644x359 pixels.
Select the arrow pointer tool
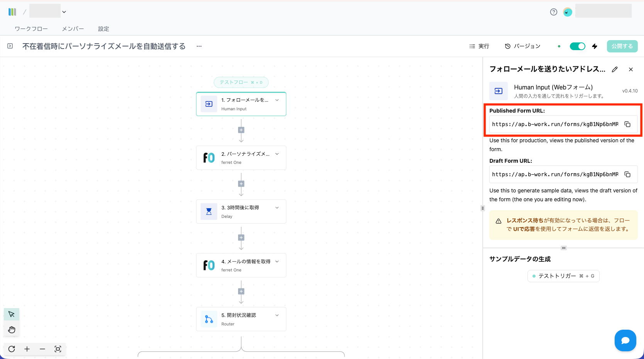tap(12, 314)
